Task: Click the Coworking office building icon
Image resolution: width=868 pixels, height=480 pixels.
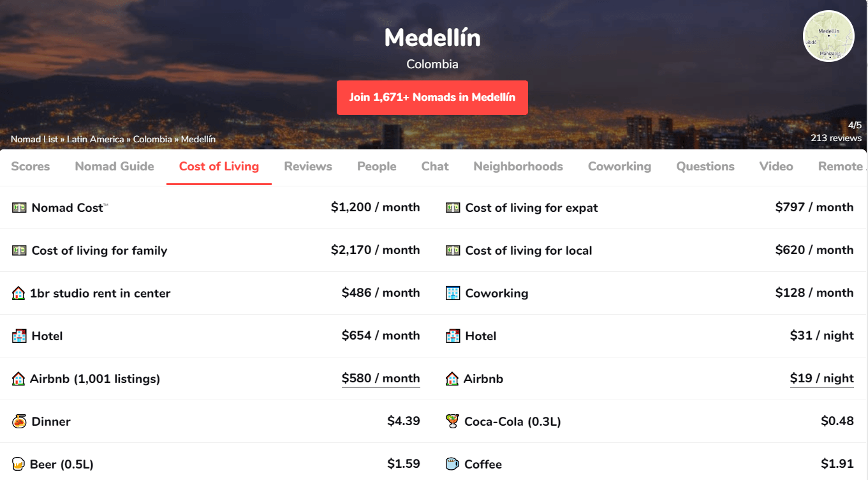Action: point(453,293)
